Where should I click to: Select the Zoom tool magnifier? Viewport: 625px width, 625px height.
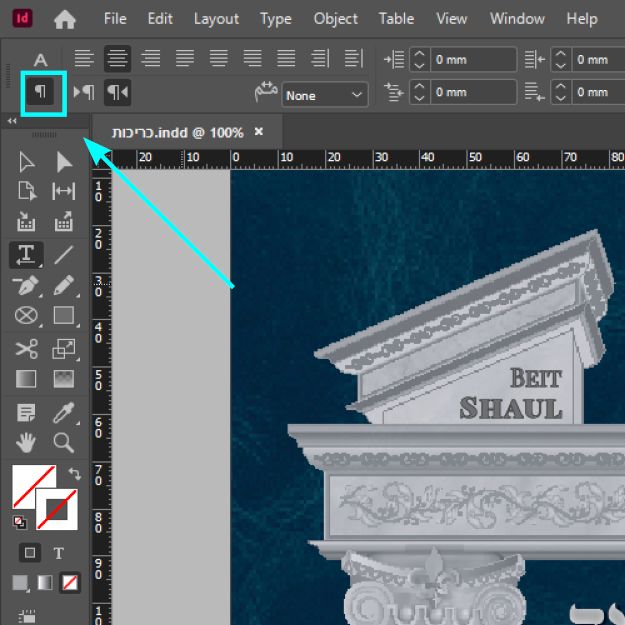(63, 442)
